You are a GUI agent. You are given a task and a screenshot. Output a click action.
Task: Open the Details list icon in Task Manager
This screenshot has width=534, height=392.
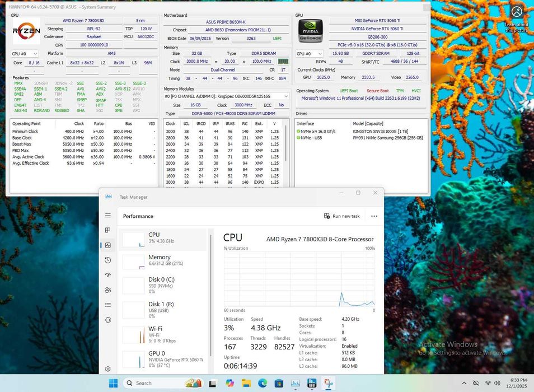tap(108, 305)
